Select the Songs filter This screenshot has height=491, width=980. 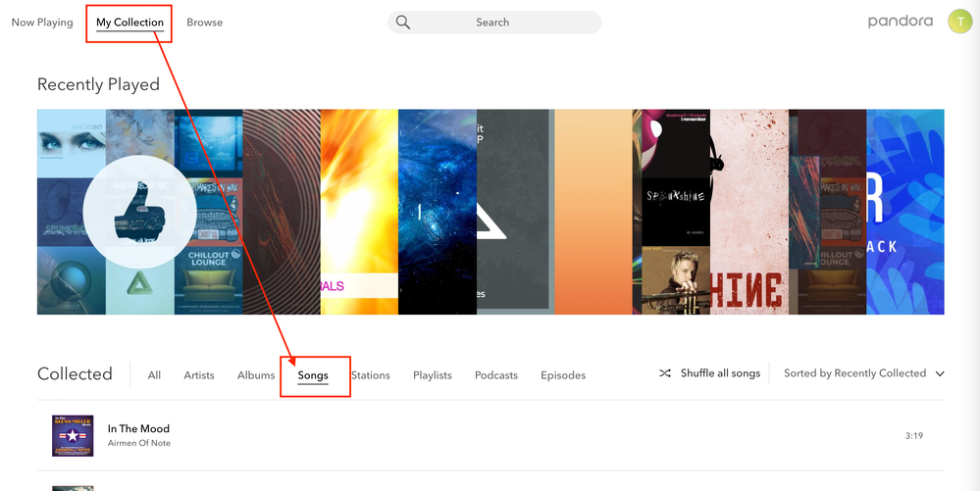coord(313,375)
